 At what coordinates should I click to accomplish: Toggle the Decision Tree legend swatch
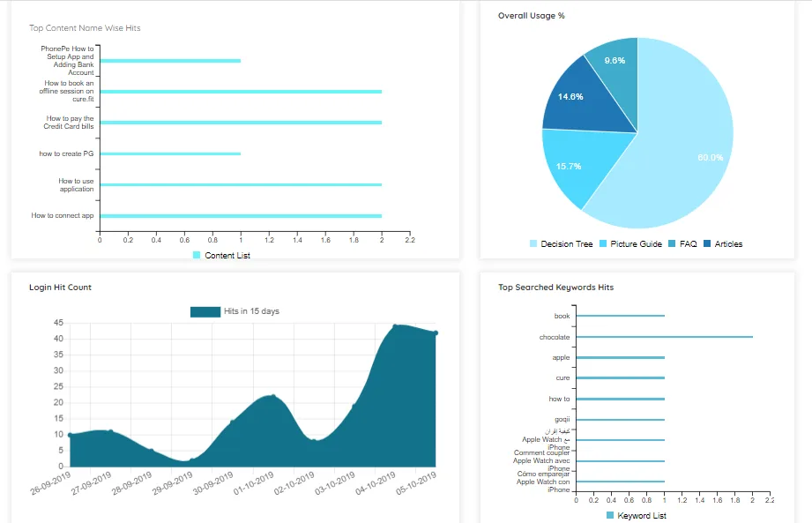coord(533,244)
